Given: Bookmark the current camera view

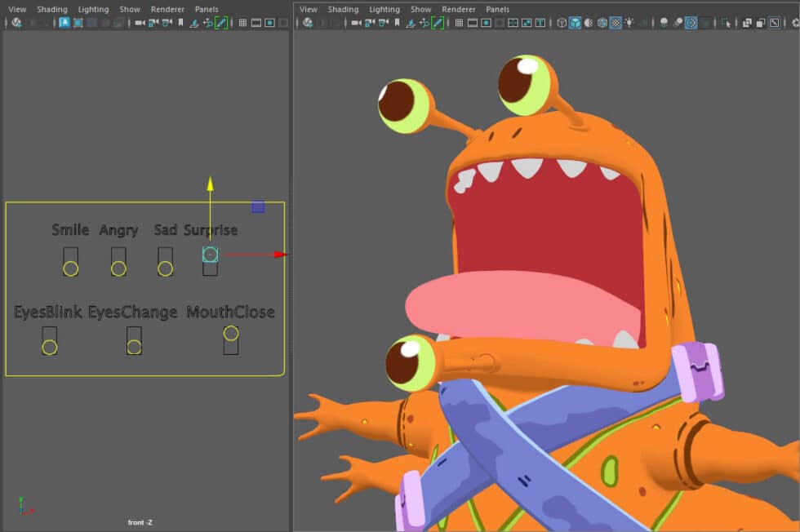Looking at the screenshot, I should (x=398, y=24).
